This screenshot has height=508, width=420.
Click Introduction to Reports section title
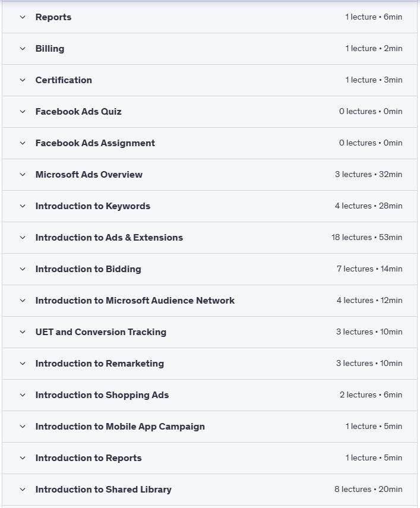[89, 458]
